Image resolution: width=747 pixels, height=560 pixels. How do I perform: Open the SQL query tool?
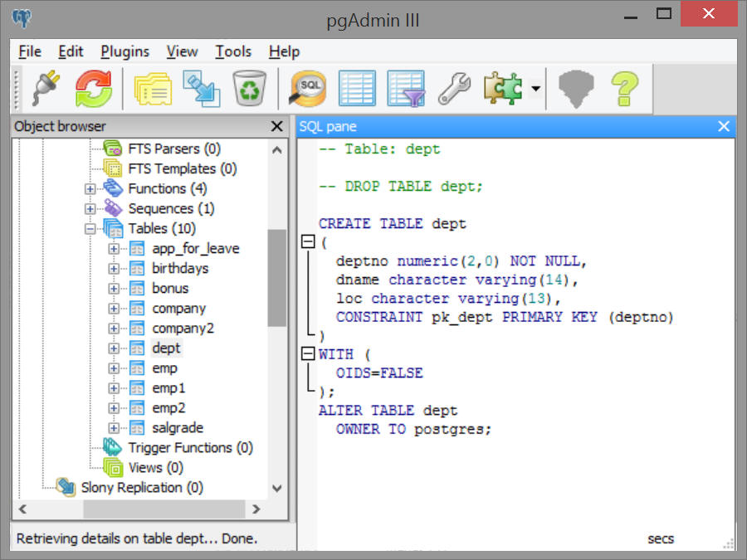tap(307, 88)
